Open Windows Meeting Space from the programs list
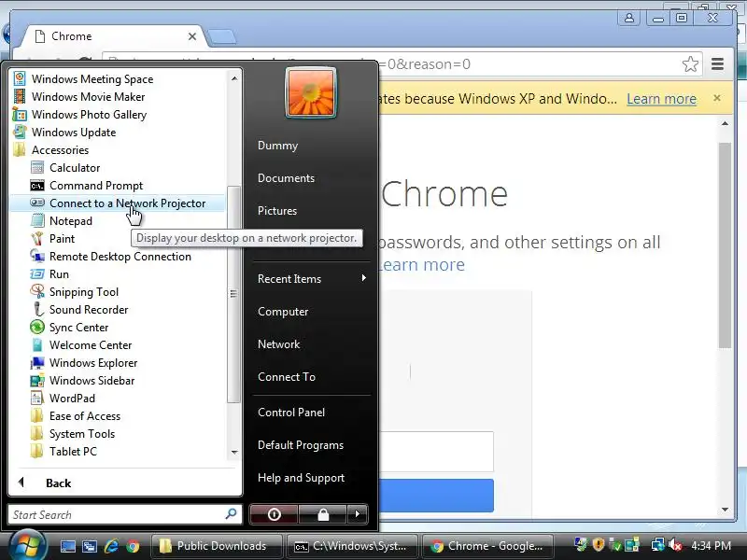 coord(92,79)
